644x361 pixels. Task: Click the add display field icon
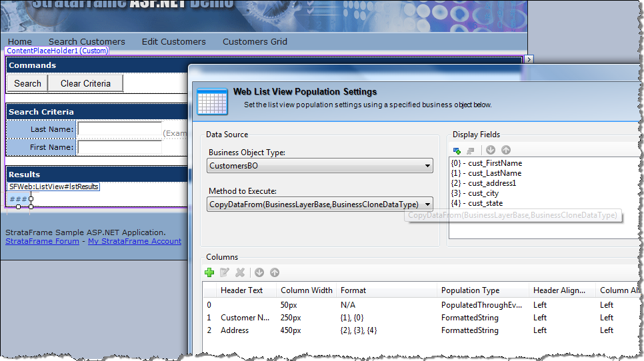click(x=457, y=151)
